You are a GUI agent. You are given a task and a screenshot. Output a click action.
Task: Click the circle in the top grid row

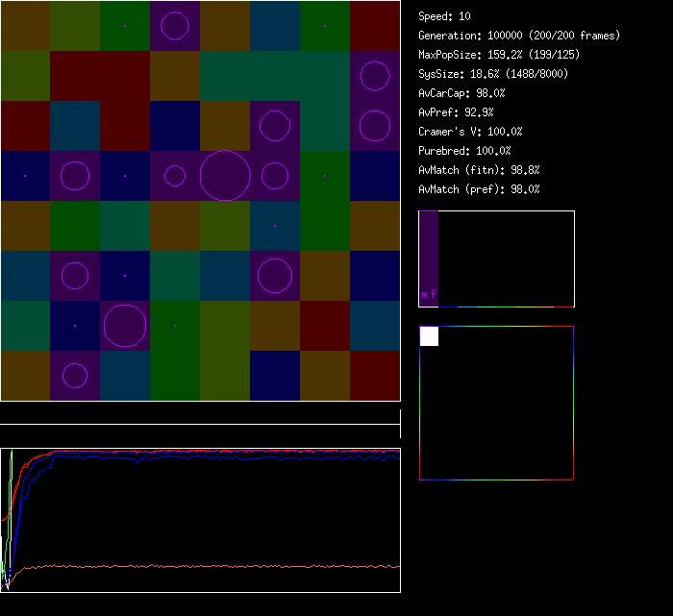175,26
